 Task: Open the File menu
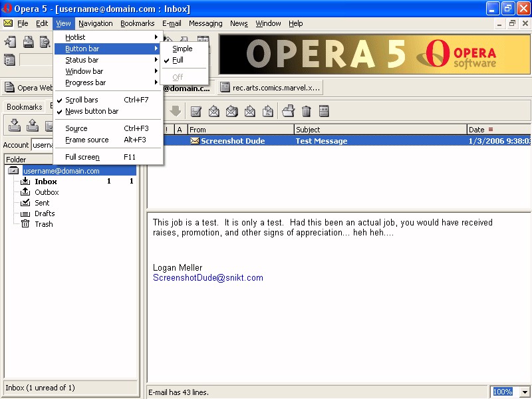click(23, 23)
